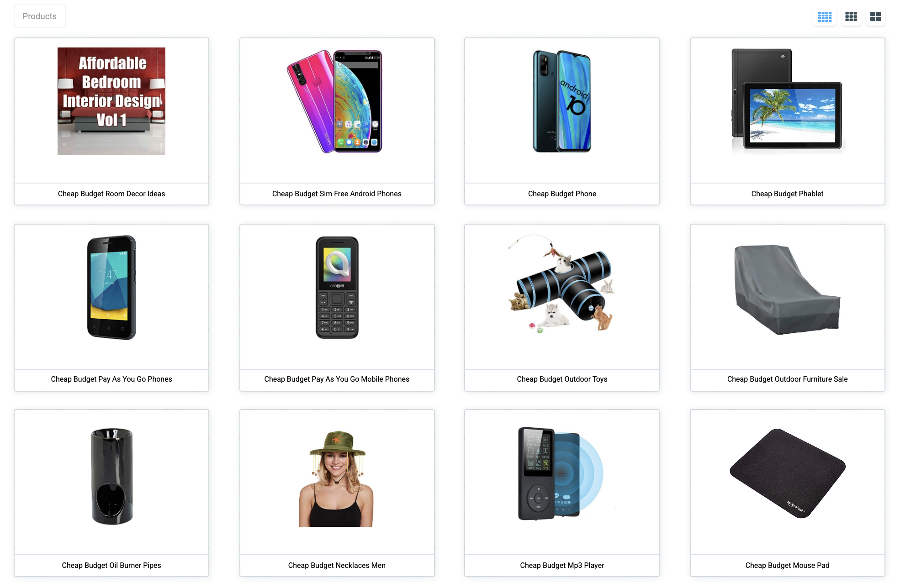Open Cheap Budget Mp3 Player link
Viewport: 900px width, 588px height.
(562, 565)
